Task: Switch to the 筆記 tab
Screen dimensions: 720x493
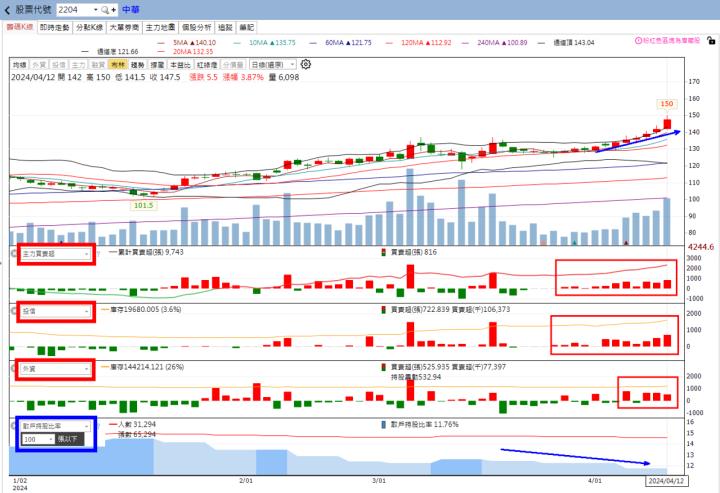Action: coord(247,28)
